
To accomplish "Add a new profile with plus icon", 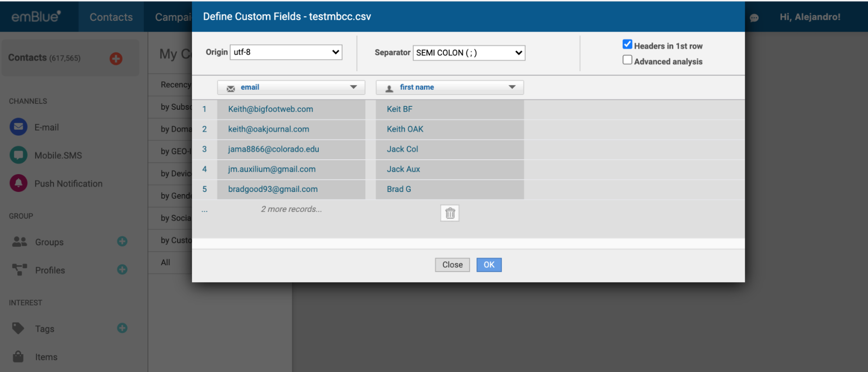I will tap(122, 270).
